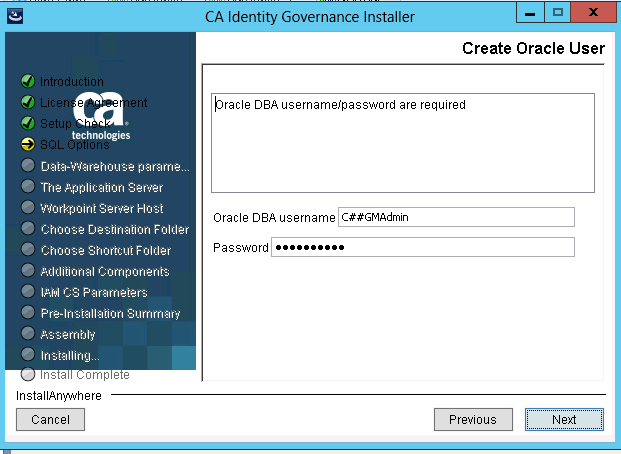Viewport: 621px width, 454px height.
Task: Click green checkmark icon beside License Agreement
Action: point(28,102)
